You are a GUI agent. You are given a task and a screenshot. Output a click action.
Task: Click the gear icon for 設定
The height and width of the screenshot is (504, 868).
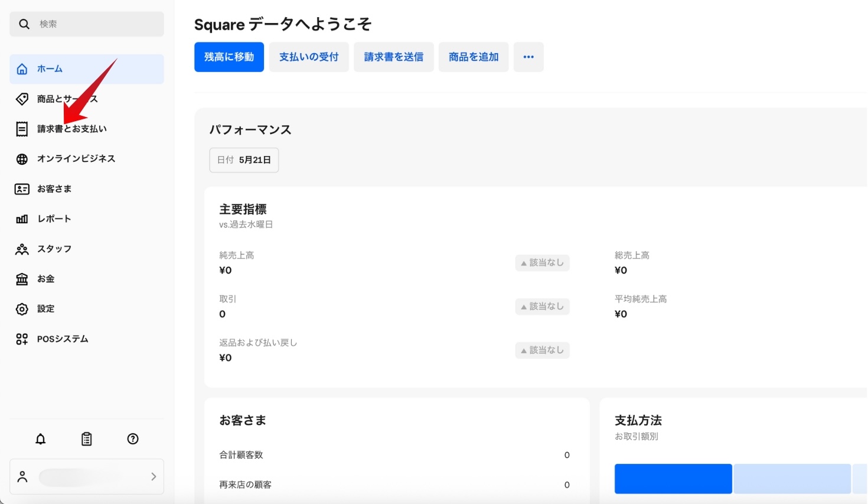(x=22, y=309)
